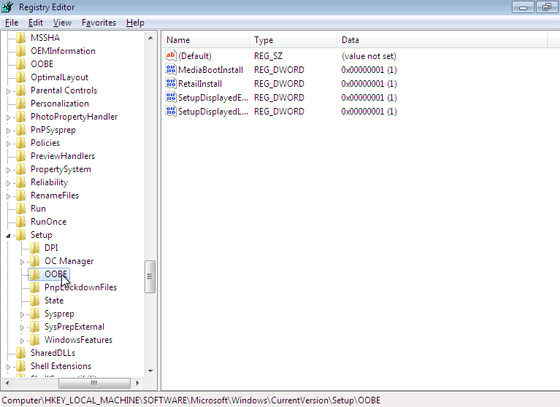Click the Sysprep folder icon
This screenshot has width=560, height=407.
tap(35, 314)
